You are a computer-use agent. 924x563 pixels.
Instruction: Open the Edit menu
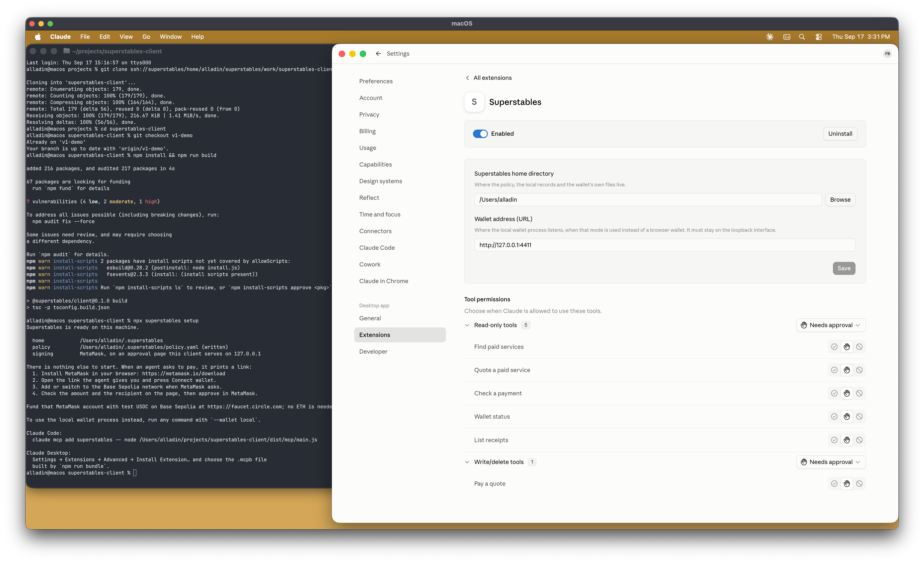[105, 37]
